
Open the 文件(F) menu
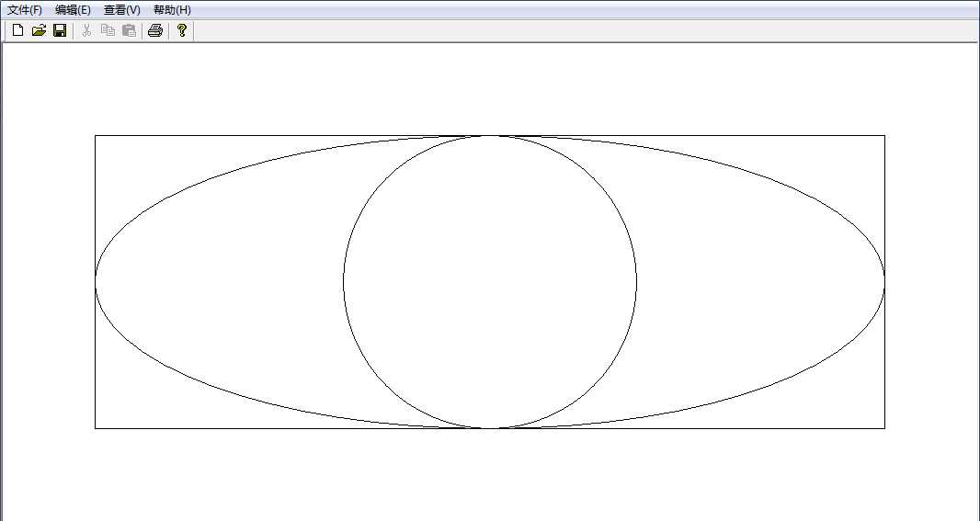tap(25, 10)
